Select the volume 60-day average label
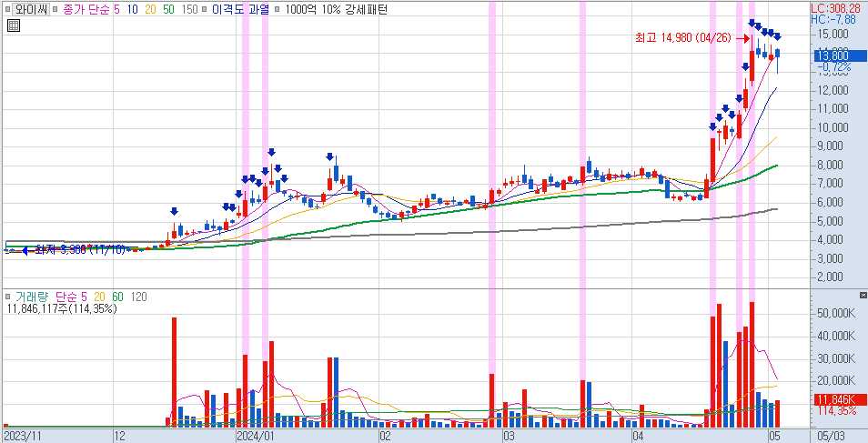The height and width of the screenshot is (443, 868). 118,297
